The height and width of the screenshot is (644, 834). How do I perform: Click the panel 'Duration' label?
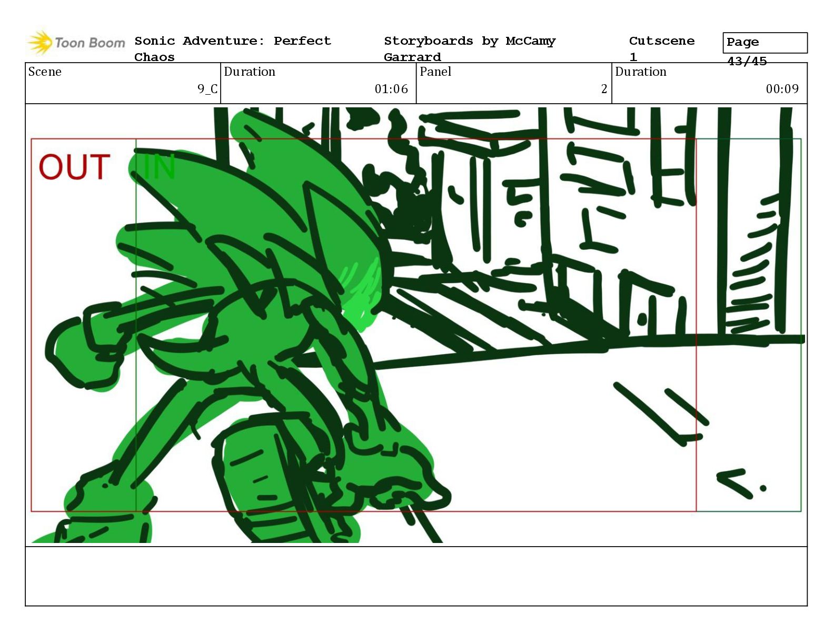pos(641,72)
